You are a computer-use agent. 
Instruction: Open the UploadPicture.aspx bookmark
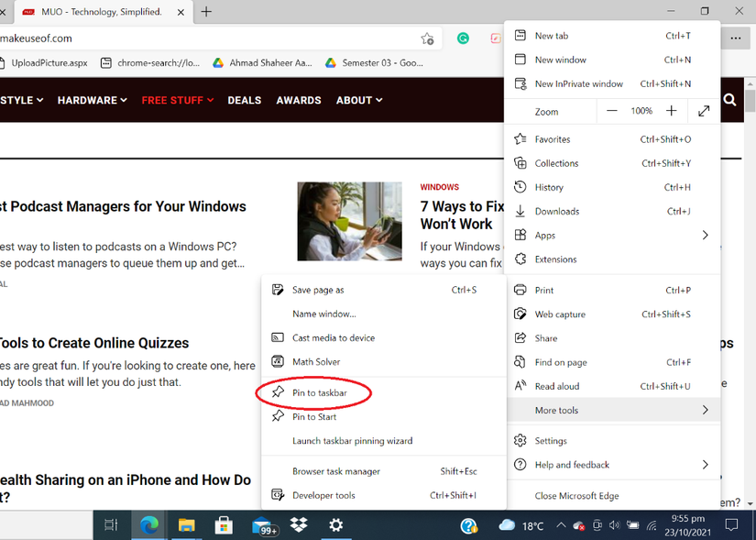click(44, 62)
